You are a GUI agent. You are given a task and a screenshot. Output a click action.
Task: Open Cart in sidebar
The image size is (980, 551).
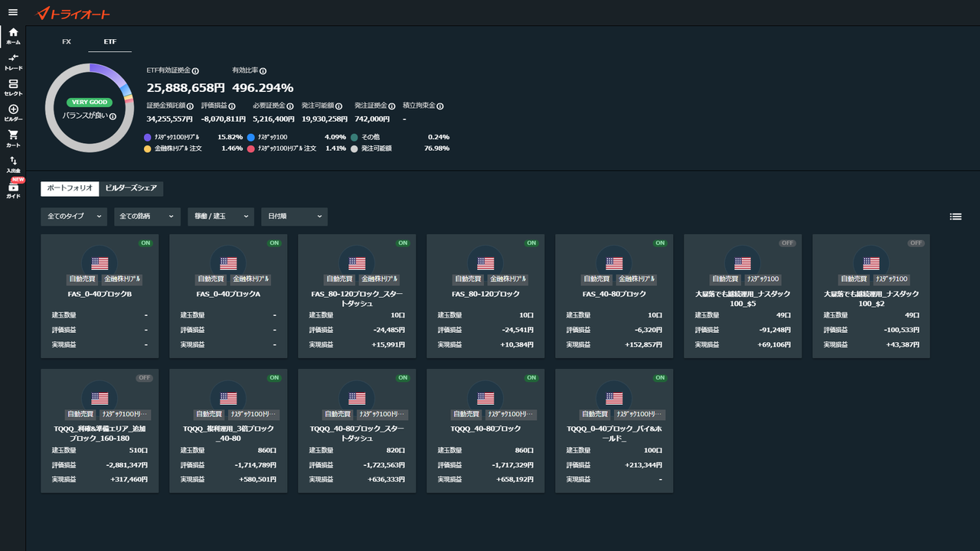click(x=13, y=139)
